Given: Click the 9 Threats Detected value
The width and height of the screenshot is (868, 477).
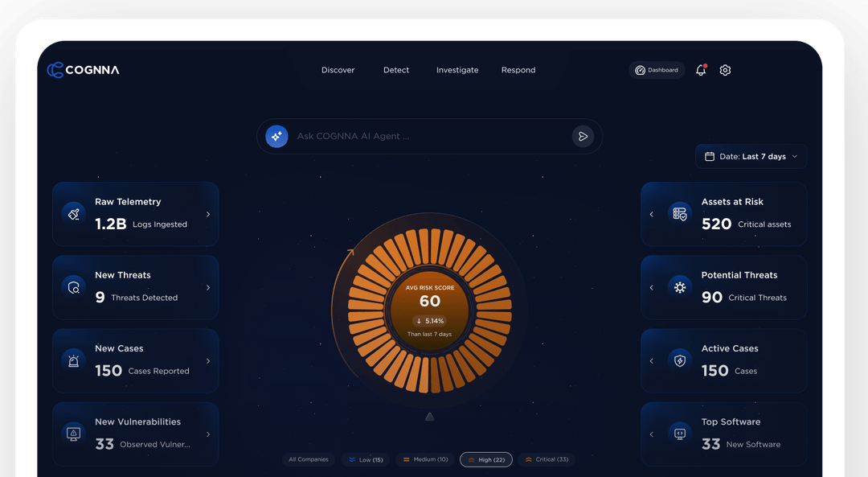Looking at the screenshot, I should point(136,298).
